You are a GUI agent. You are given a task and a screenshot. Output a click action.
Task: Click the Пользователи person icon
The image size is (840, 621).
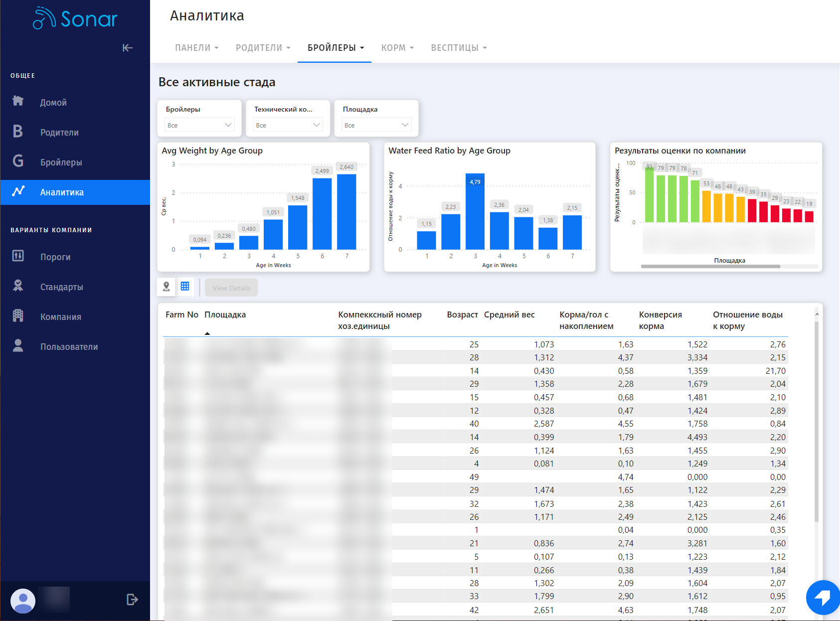[18, 345]
